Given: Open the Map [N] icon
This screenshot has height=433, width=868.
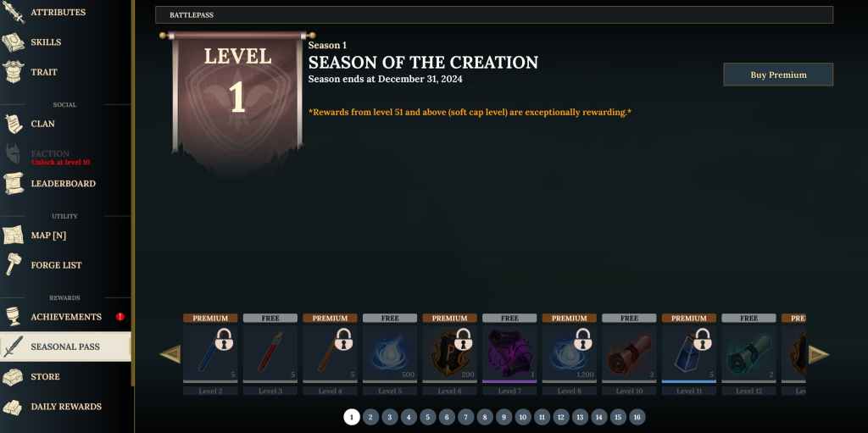Looking at the screenshot, I should point(14,236).
